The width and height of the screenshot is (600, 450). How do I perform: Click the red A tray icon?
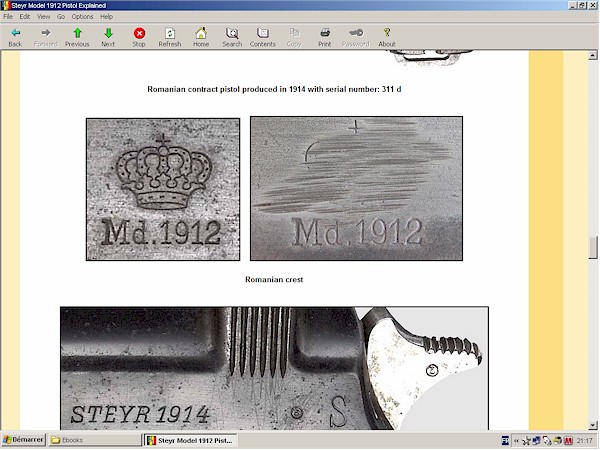click(568, 441)
